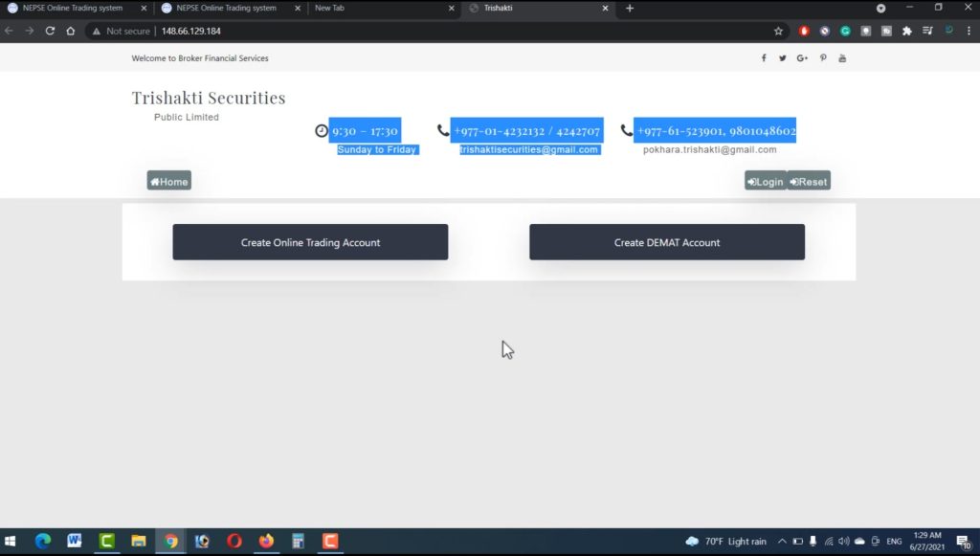
Task: Select pokhara.trishakti@gmail.com email text
Action: pyautogui.click(x=710, y=150)
